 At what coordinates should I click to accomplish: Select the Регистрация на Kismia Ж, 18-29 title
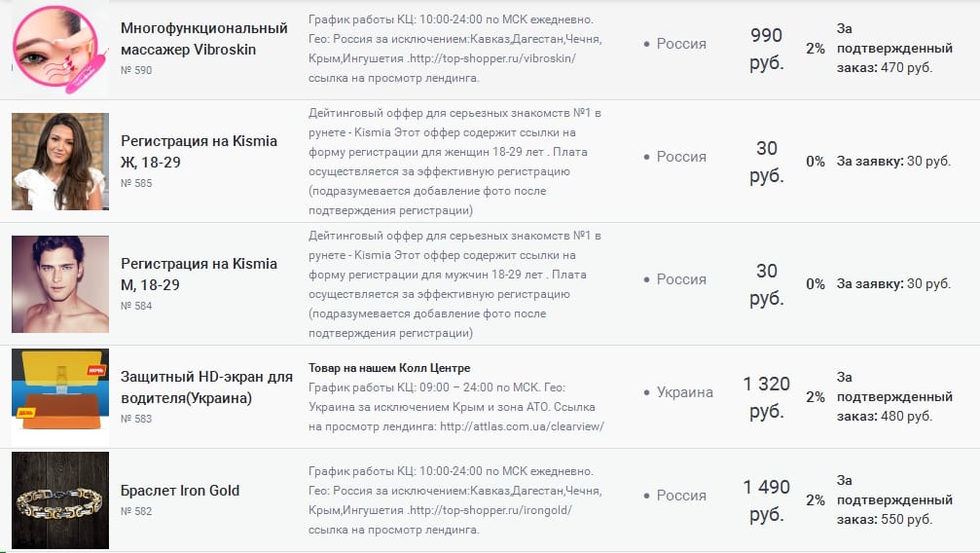click(199, 151)
